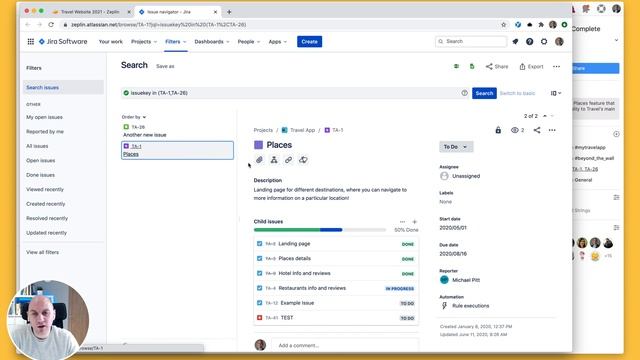Click the Example Issue checkbox icon

click(x=259, y=303)
